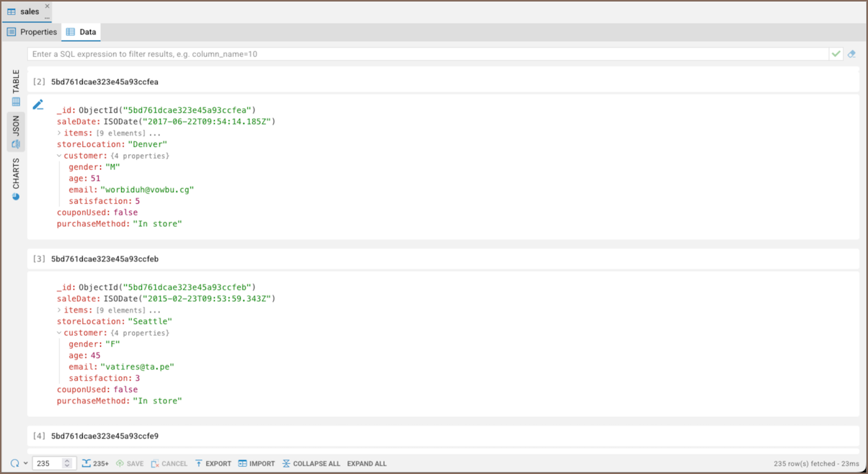Open the dropdown arrow next to refresh
Image resolution: width=868 pixels, height=474 pixels.
tap(26, 463)
